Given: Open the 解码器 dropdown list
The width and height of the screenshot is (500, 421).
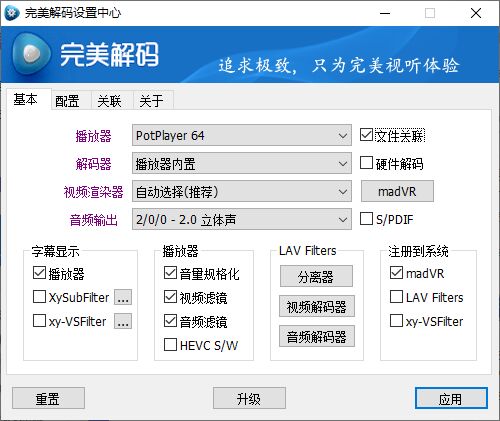Looking at the screenshot, I should pos(242,163).
